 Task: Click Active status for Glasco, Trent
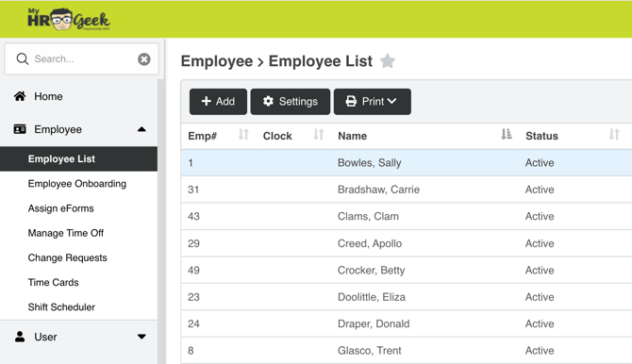540,351
